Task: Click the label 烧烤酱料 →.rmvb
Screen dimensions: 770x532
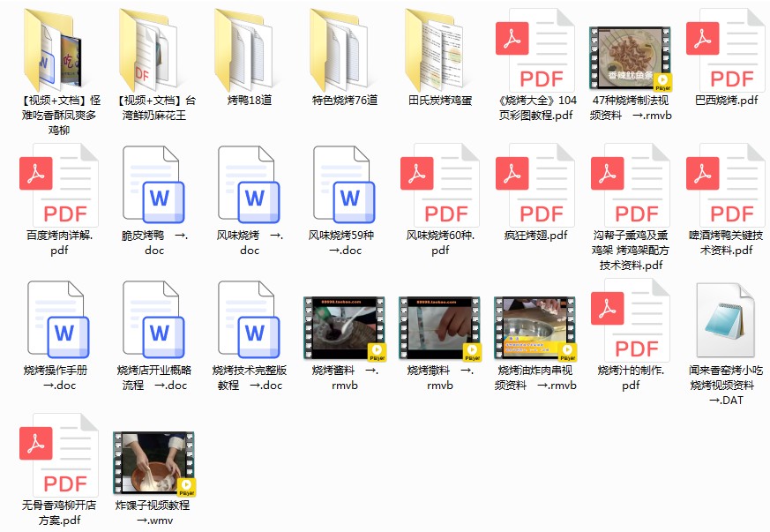Action: [345, 378]
